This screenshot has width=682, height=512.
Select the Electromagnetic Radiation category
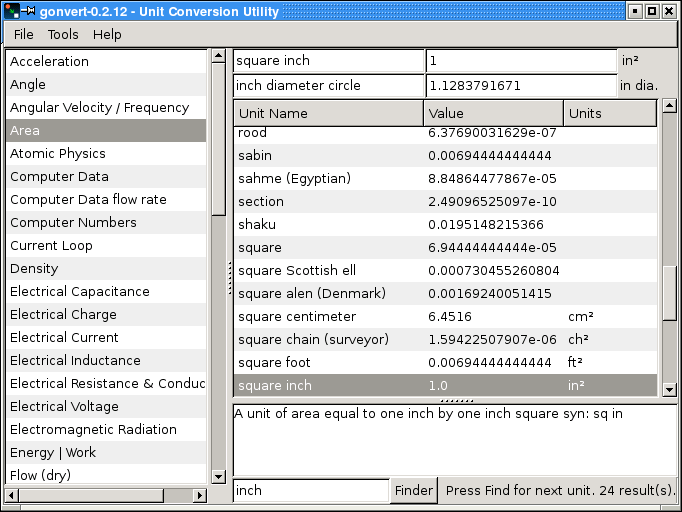coord(106,429)
